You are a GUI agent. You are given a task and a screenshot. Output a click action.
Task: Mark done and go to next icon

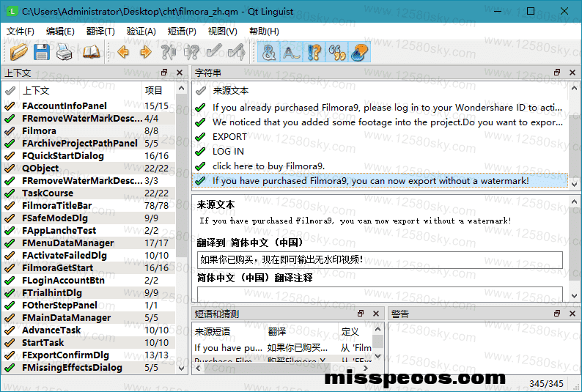click(237, 52)
